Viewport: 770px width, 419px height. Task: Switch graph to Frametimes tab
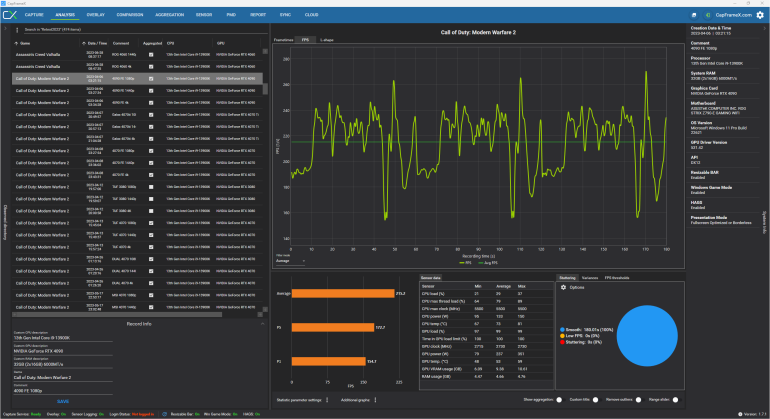click(x=283, y=40)
